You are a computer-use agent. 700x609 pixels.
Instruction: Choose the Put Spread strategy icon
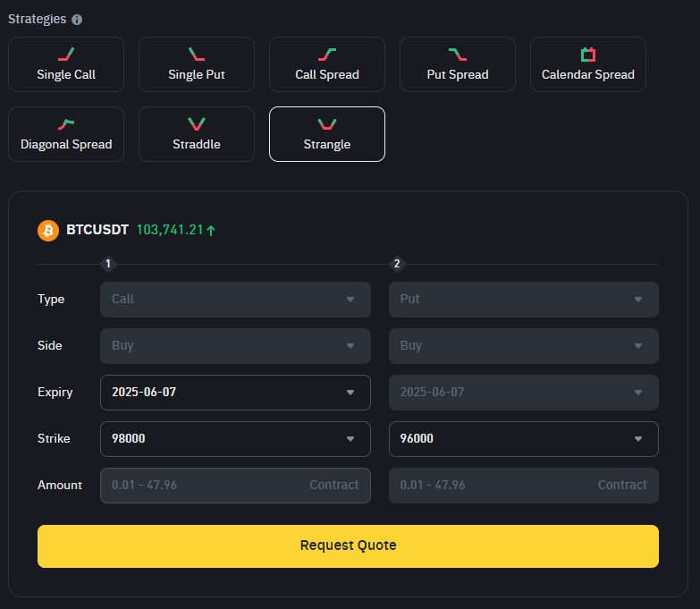pos(458,55)
